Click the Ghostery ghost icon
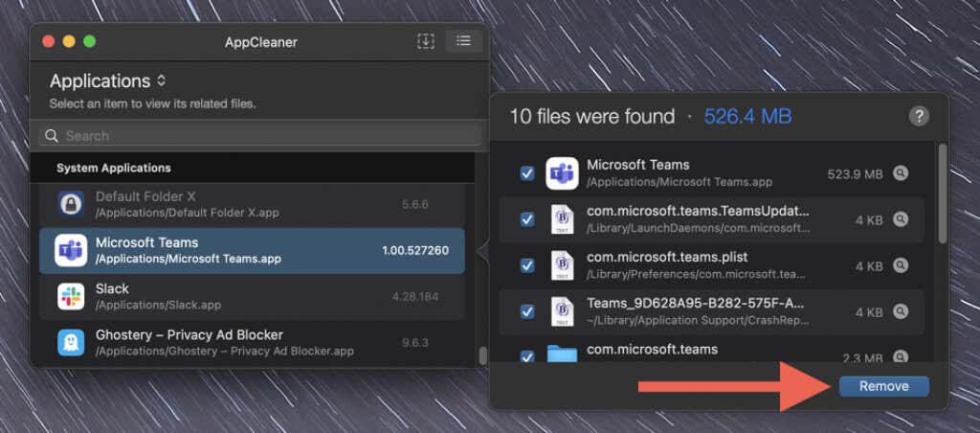Viewport: 980px width, 433px height. click(x=71, y=343)
